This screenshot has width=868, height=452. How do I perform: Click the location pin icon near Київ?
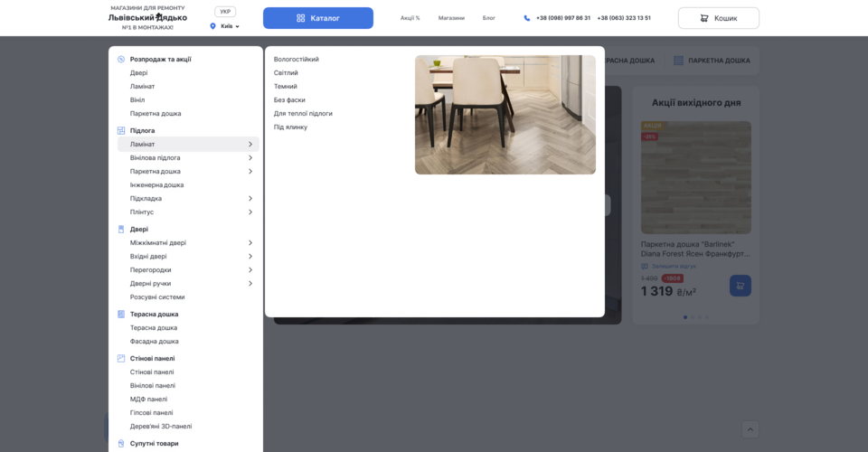click(212, 26)
